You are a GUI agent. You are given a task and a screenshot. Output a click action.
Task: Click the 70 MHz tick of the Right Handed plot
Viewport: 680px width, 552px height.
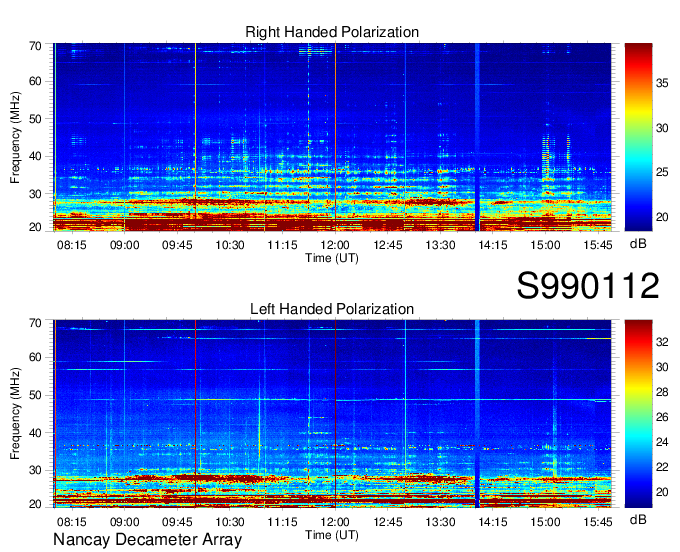(x=35, y=46)
